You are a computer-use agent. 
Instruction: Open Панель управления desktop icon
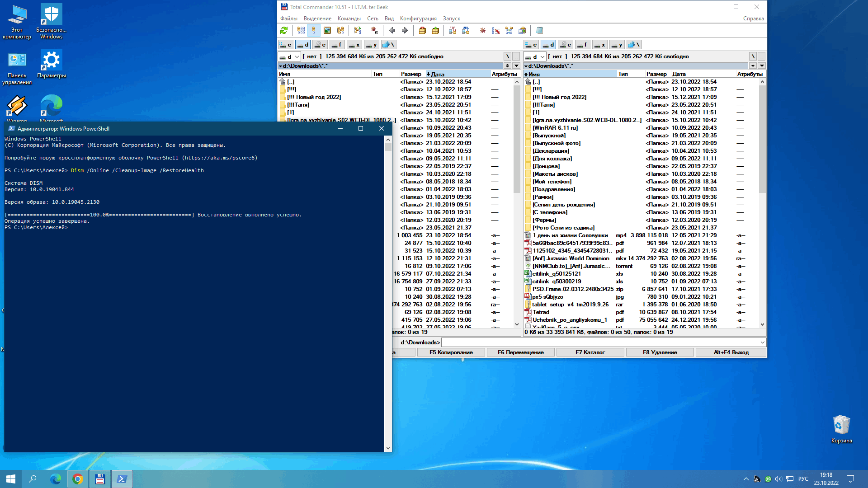click(17, 68)
